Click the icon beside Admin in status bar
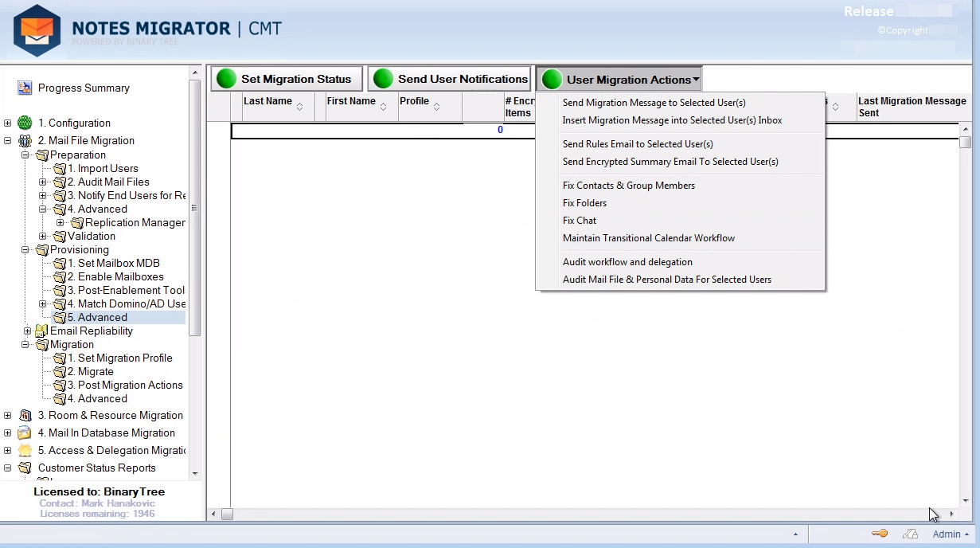The width and height of the screenshot is (980, 548). (910, 534)
